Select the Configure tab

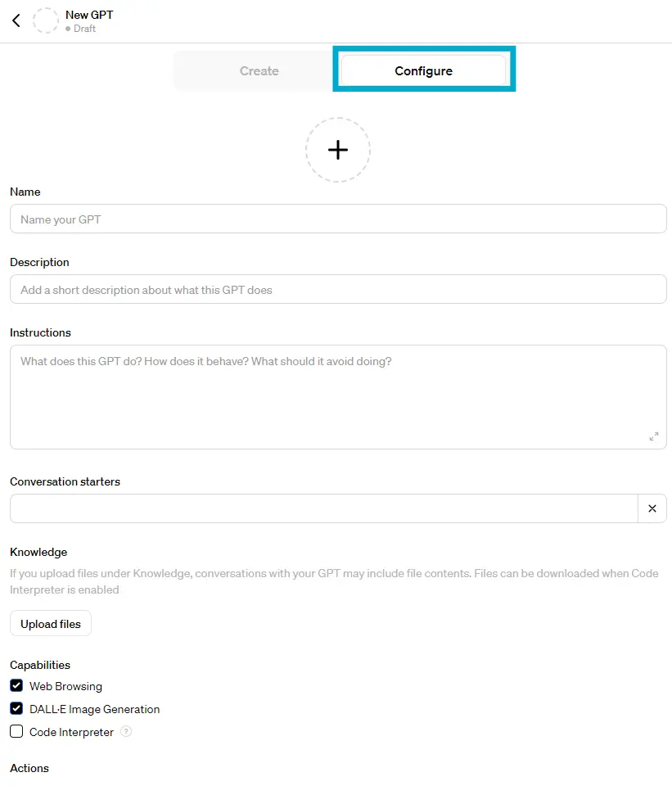click(x=423, y=71)
